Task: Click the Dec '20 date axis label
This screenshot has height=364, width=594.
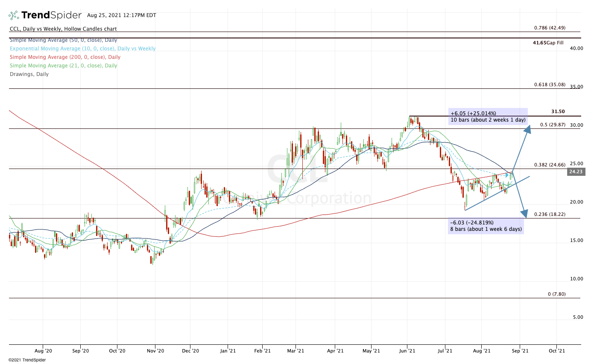Action: [x=190, y=351]
